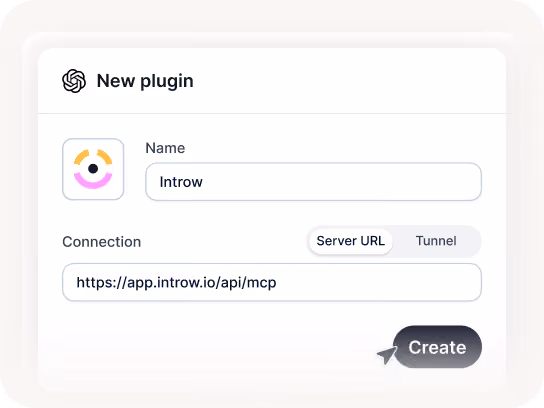544x408 pixels.
Task: Open the Introw plugin icon thumbnail
Action: (x=93, y=169)
